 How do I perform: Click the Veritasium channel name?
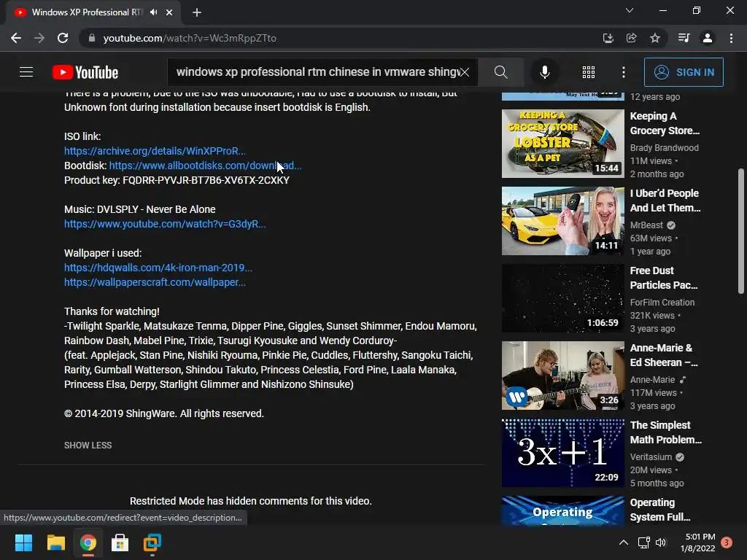coord(651,457)
